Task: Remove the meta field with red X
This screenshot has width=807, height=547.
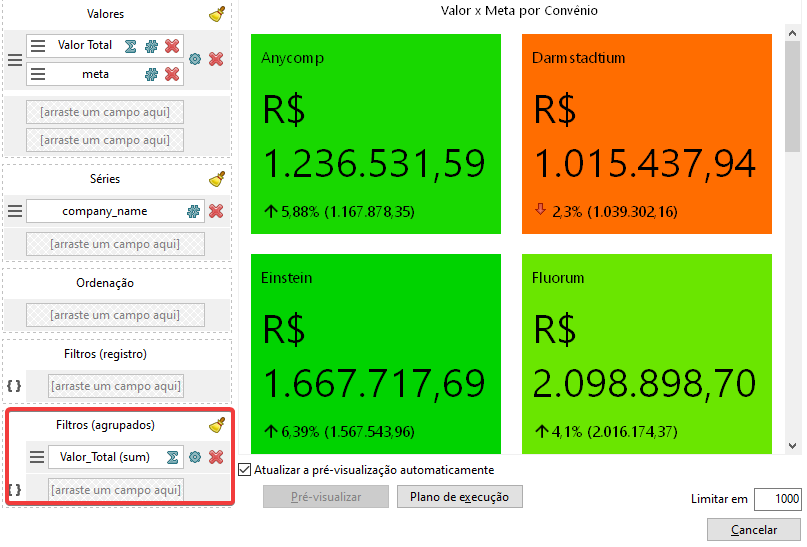Action: pos(172,74)
